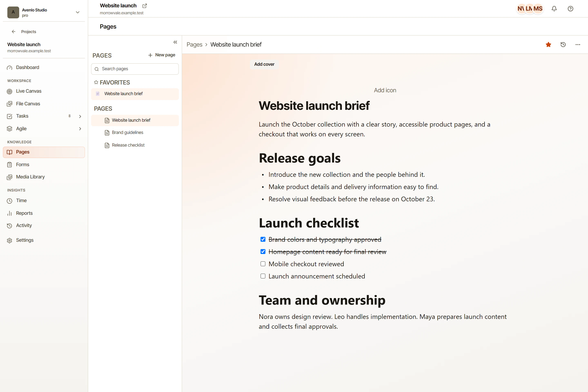
Task: Click the NV user avatar
Action: pos(521,9)
